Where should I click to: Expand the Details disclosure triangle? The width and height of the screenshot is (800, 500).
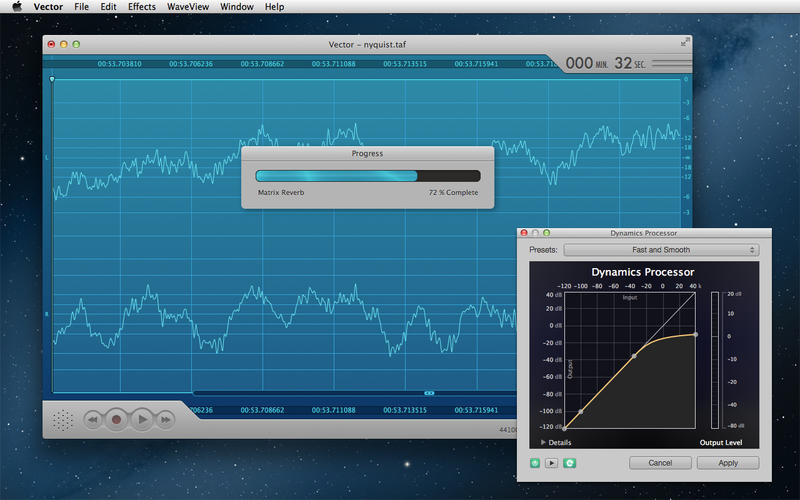(544, 441)
